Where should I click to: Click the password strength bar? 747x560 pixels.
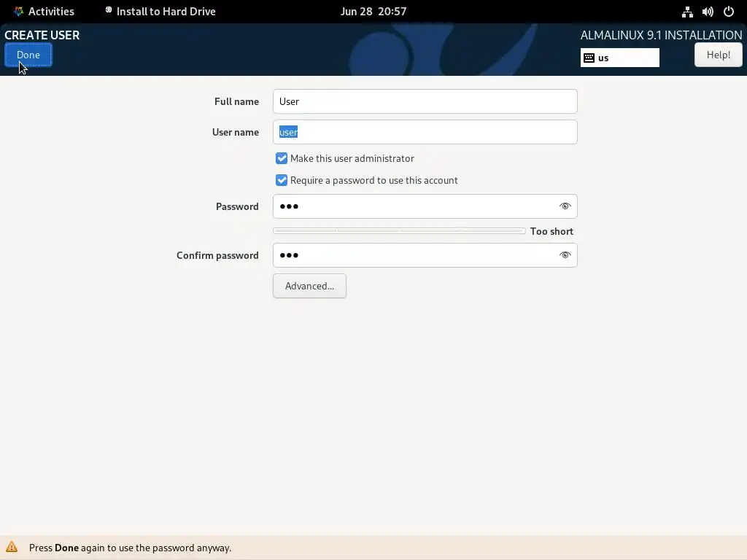399,231
